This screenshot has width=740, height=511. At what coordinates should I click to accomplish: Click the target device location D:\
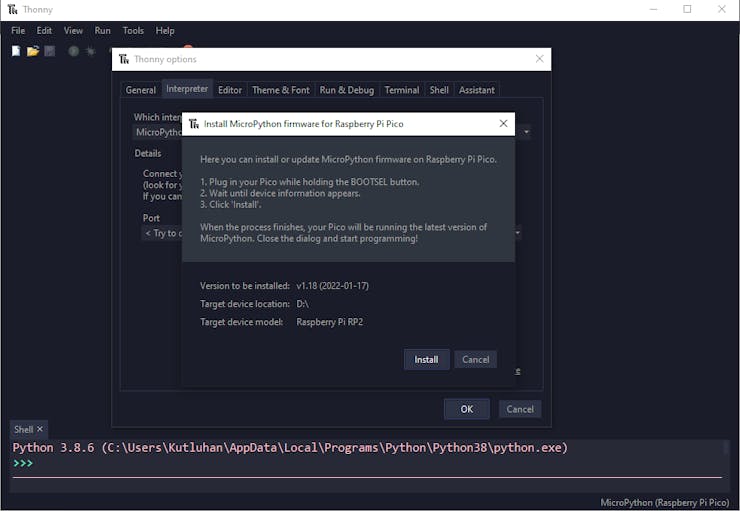coord(303,304)
